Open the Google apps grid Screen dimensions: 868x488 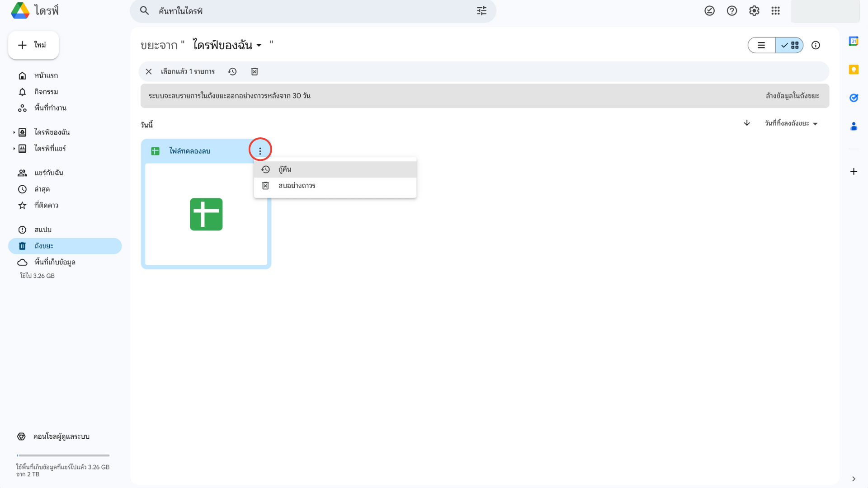coord(775,10)
